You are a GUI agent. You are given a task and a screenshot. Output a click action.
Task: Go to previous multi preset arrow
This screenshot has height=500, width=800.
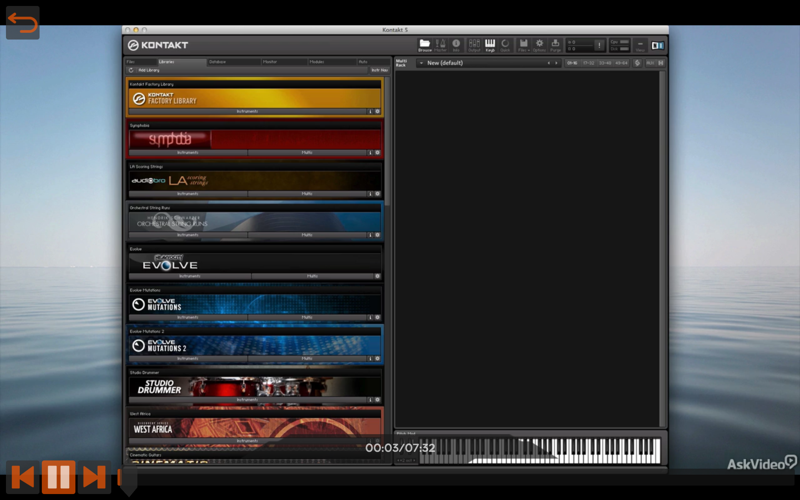coord(549,63)
